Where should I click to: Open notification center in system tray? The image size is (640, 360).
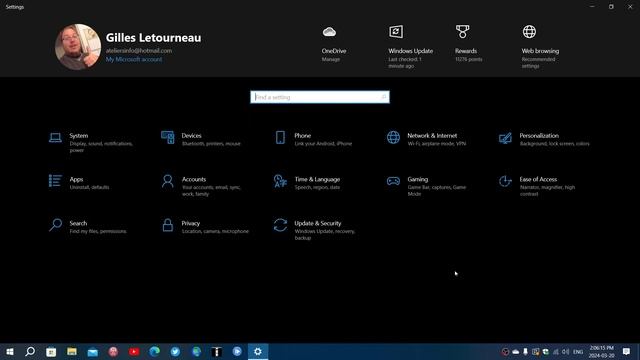click(627, 351)
